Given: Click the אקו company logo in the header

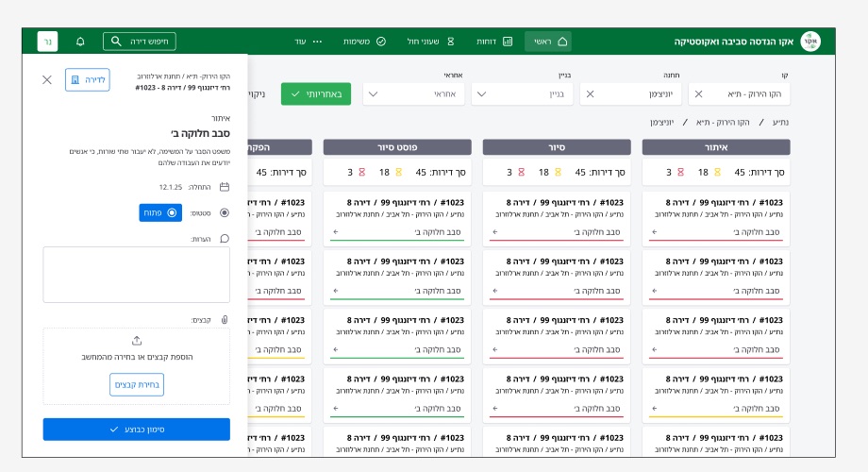Looking at the screenshot, I should pos(810,42).
